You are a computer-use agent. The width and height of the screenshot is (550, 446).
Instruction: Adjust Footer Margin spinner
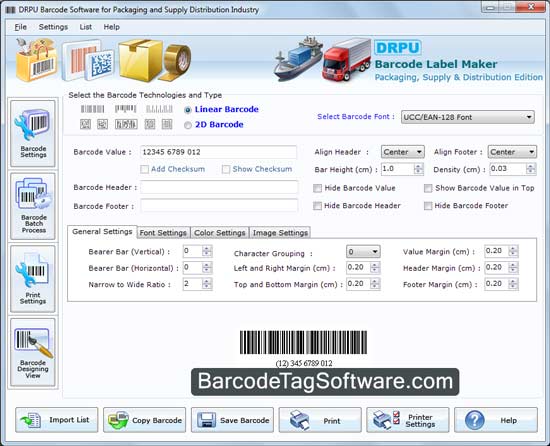click(513, 284)
